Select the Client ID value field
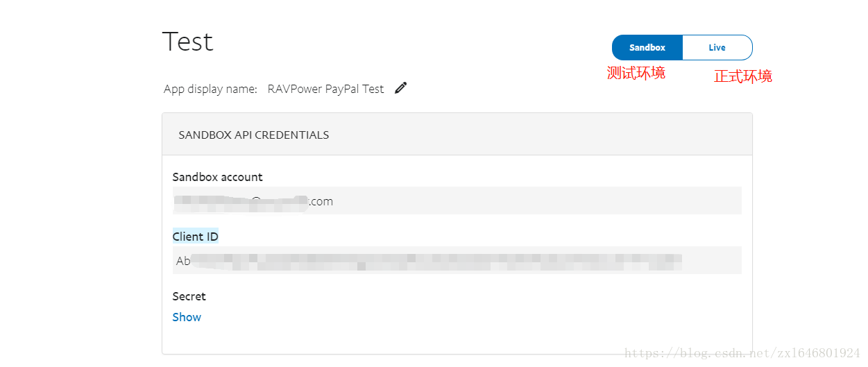 pos(457,260)
